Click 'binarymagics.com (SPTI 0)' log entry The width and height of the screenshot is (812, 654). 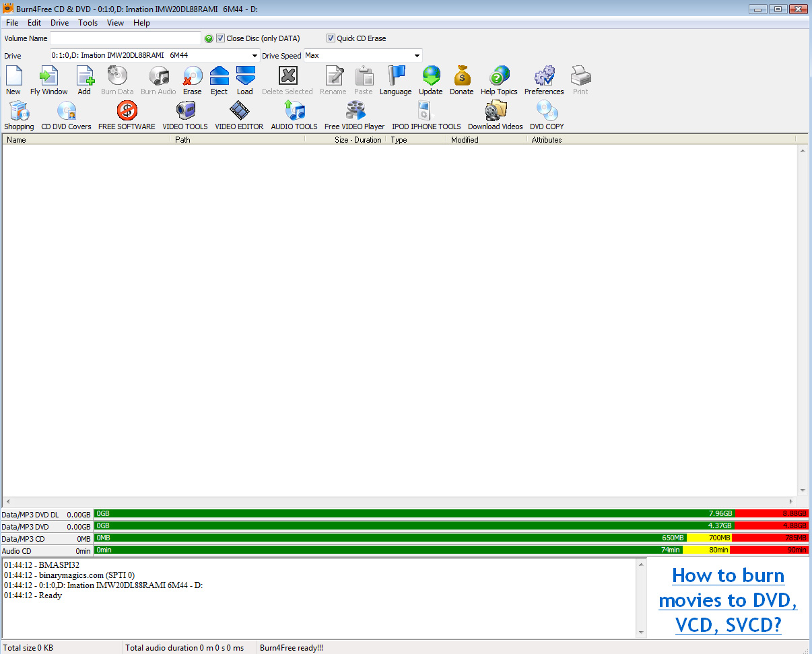[69, 575]
